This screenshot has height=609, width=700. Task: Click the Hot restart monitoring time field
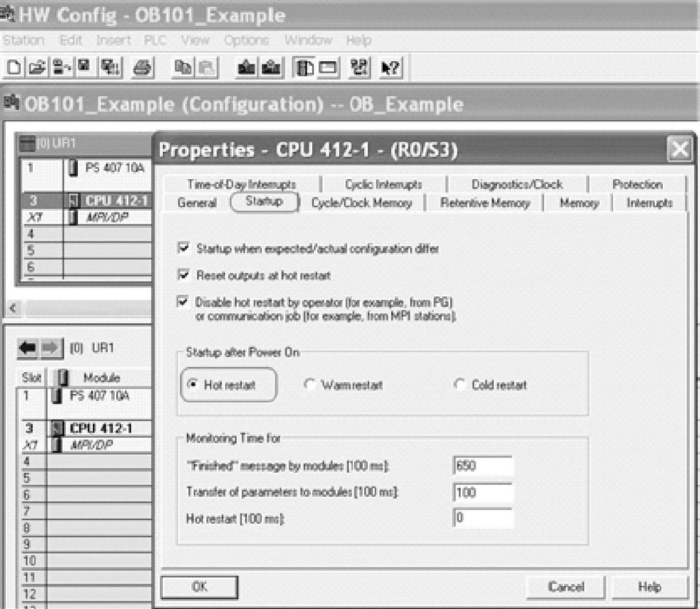coord(482,518)
